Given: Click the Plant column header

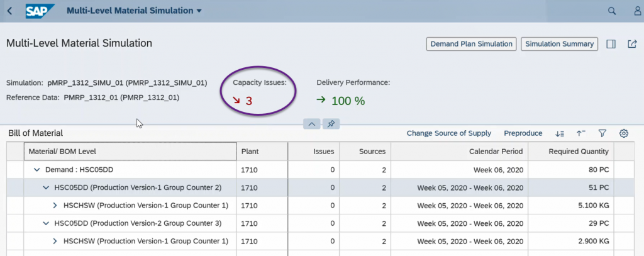Looking at the screenshot, I should (x=262, y=152).
